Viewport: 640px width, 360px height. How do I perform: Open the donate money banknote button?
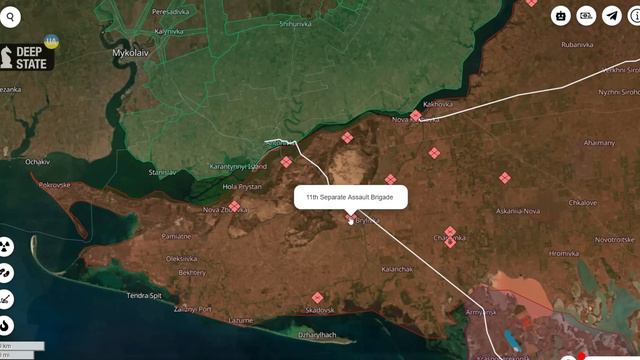pos(586,16)
